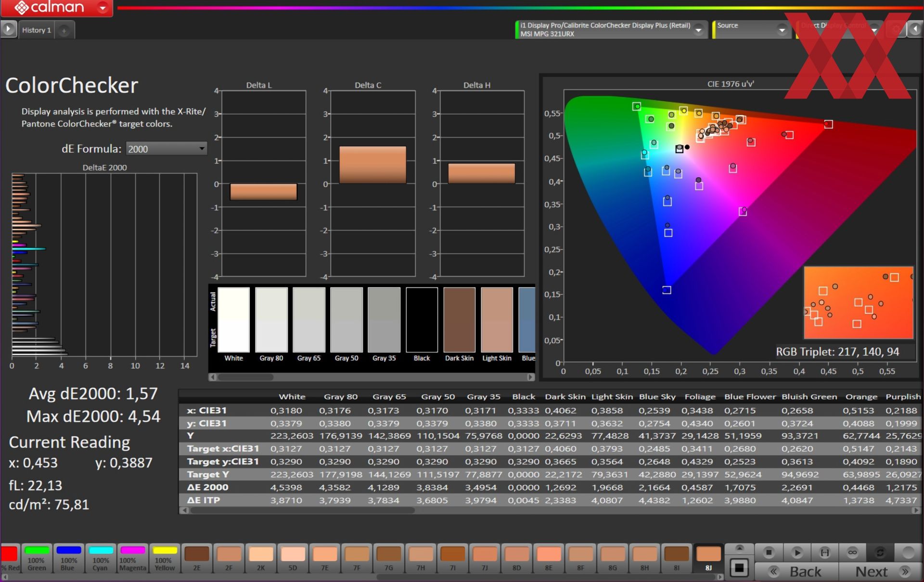Select the 2E skin tone patch

197,558
